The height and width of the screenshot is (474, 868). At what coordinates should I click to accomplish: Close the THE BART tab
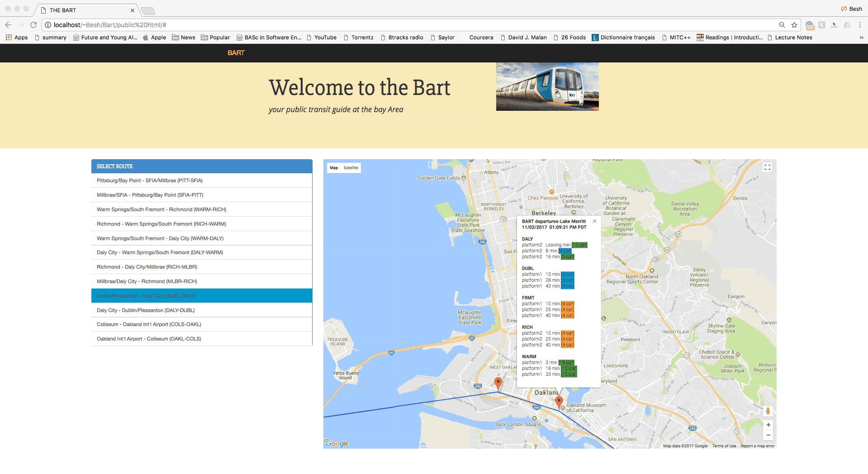coord(132,10)
